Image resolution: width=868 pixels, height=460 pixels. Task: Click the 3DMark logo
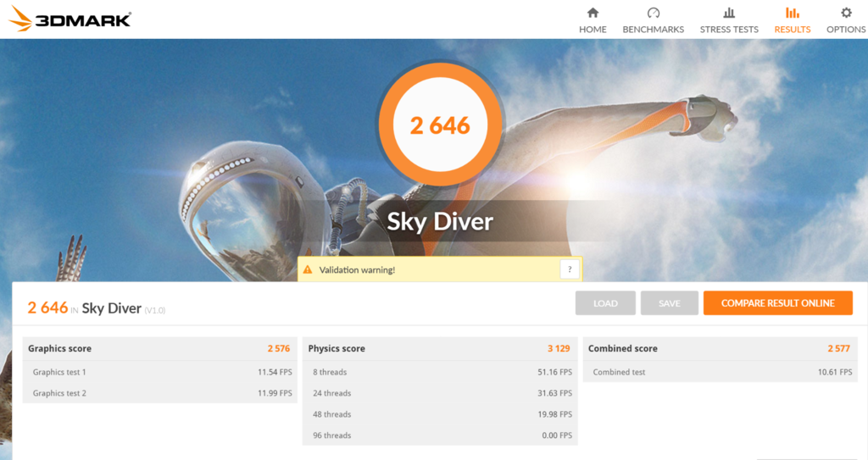[x=70, y=19]
